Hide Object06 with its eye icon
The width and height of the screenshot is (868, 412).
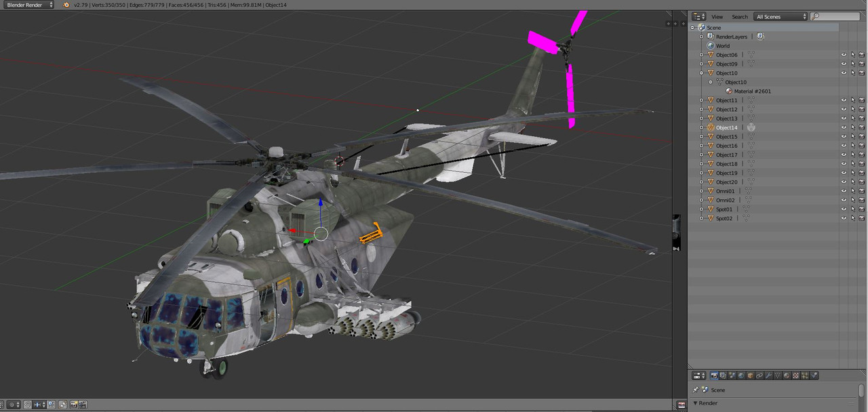click(844, 55)
